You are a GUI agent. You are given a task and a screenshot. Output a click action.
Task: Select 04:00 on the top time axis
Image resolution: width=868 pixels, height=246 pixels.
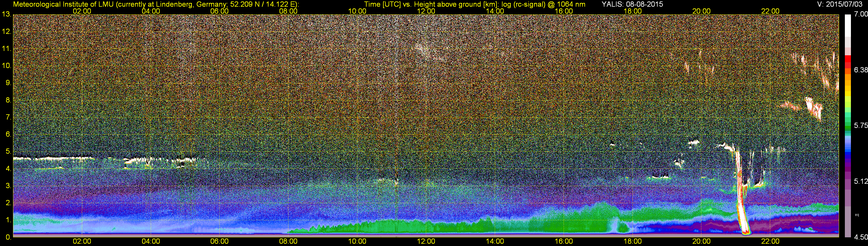coord(151,11)
